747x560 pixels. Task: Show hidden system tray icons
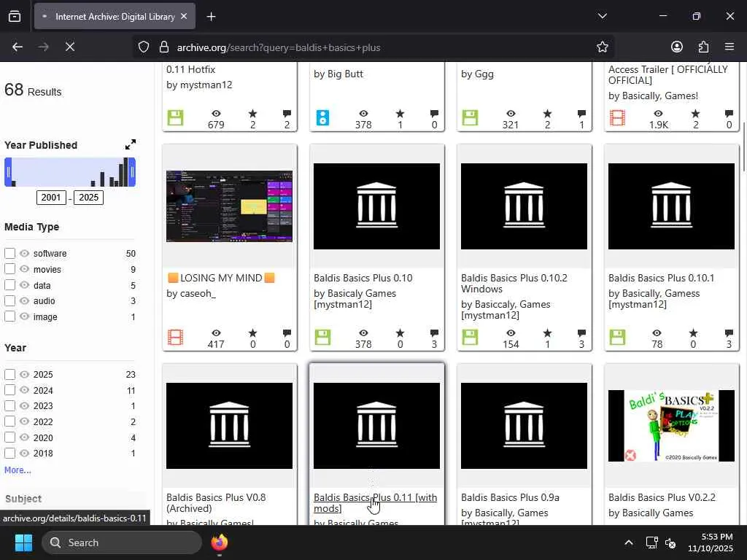tap(629, 542)
